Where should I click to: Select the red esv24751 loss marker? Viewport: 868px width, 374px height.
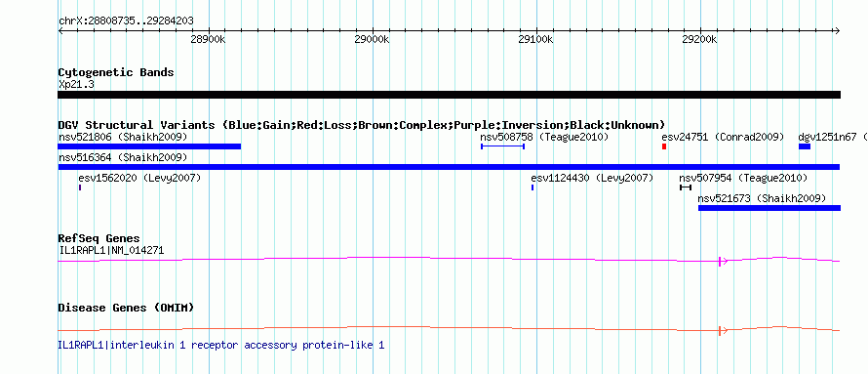pos(664,146)
